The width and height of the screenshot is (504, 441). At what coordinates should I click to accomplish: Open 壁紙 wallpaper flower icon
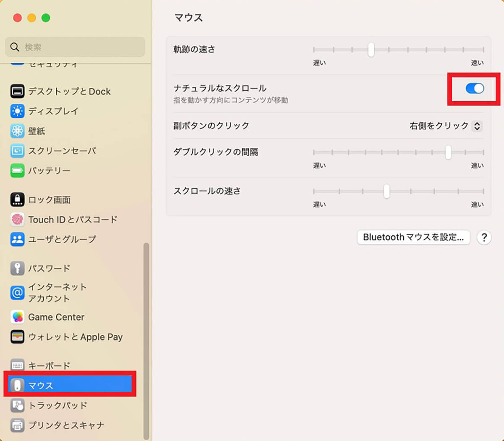click(x=17, y=131)
